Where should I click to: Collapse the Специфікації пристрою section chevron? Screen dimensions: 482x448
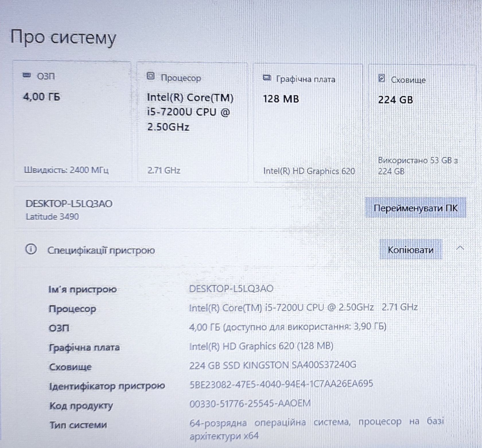point(460,248)
